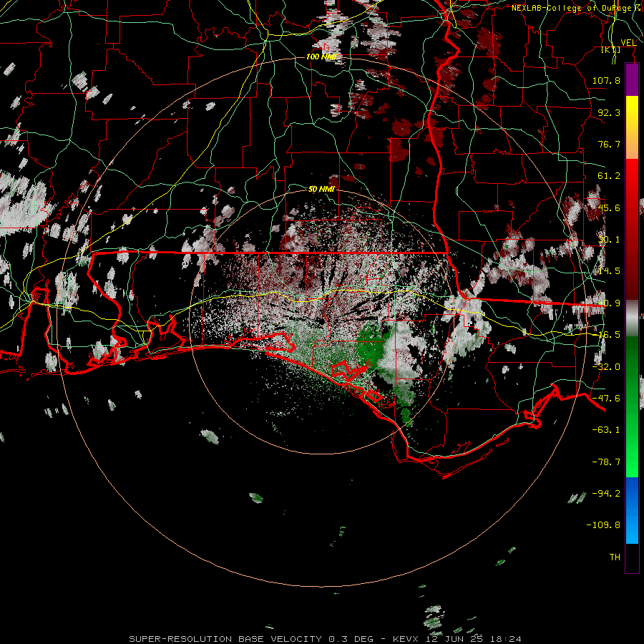Click the -47.6 value on velocity scale
Image resolution: width=644 pixels, height=644 pixels.
(606, 399)
